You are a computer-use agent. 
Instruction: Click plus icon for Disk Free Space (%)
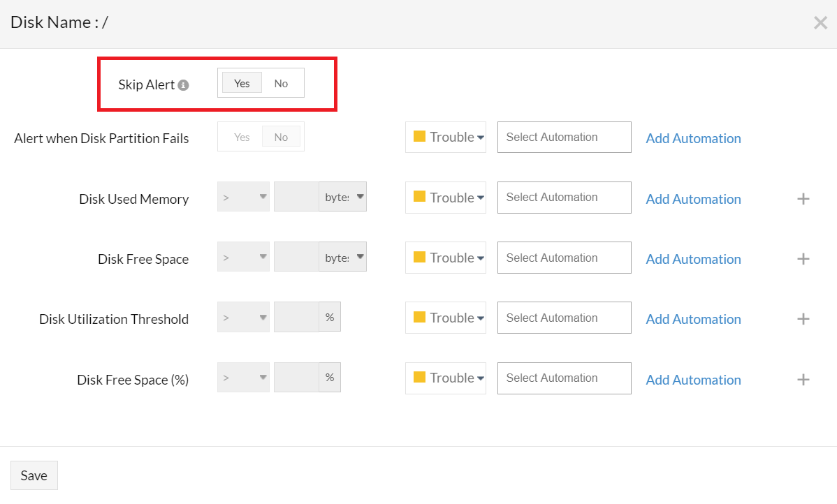point(803,380)
